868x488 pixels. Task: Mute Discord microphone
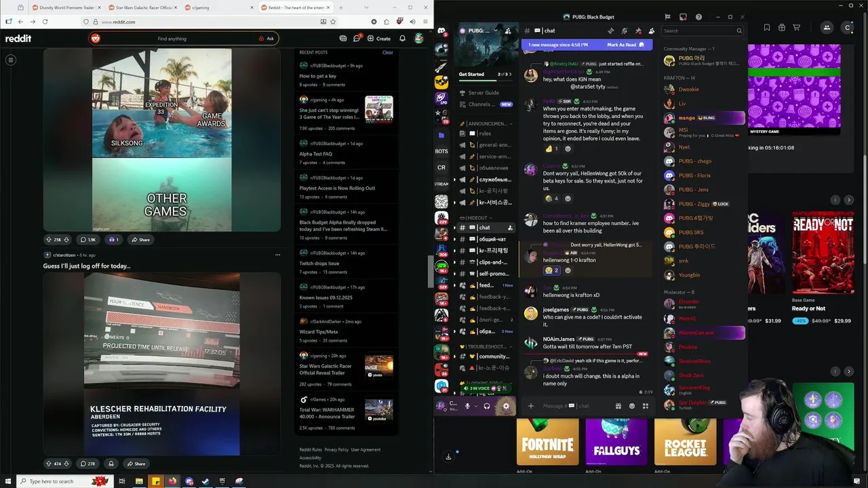tap(467, 406)
